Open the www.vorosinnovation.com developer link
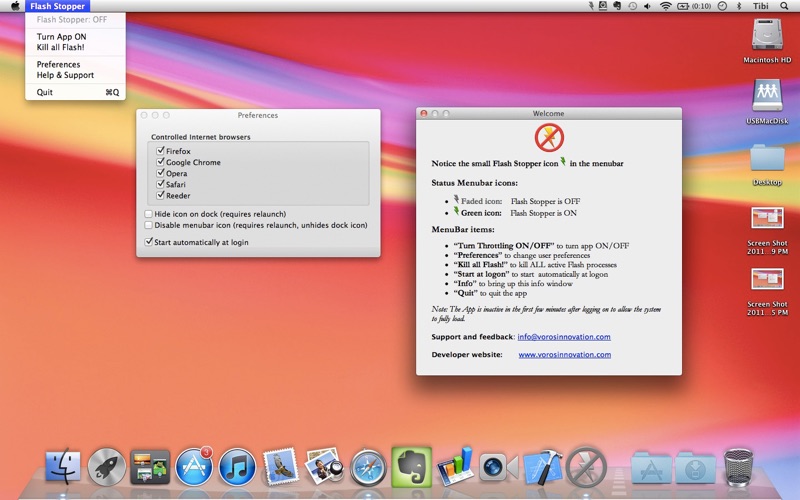This screenshot has height=500, width=800. pos(564,355)
